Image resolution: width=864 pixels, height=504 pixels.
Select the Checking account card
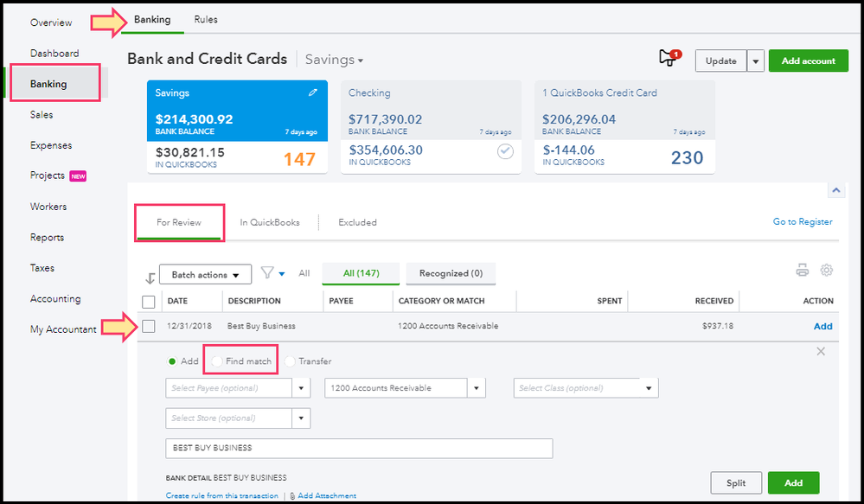(431, 127)
